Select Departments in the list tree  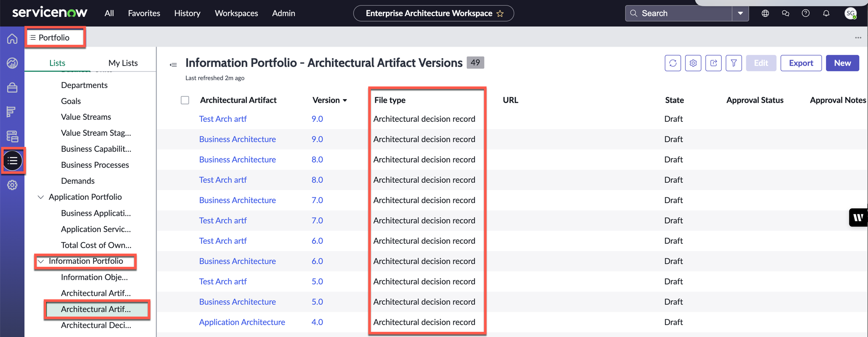[84, 85]
